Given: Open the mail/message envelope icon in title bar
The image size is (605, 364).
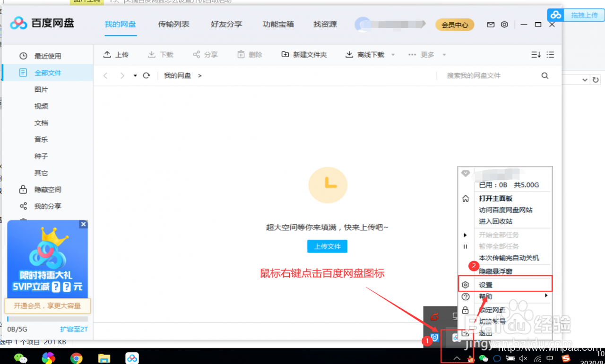Looking at the screenshot, I should pos(491,25).
